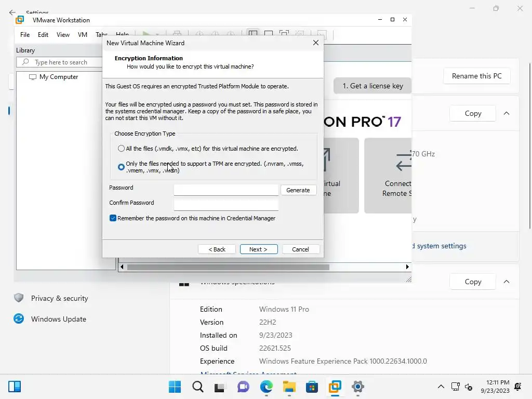This screenshot has width=532, height=399.
Task: Return to the previous wizard page with Back
Action: 217,249
